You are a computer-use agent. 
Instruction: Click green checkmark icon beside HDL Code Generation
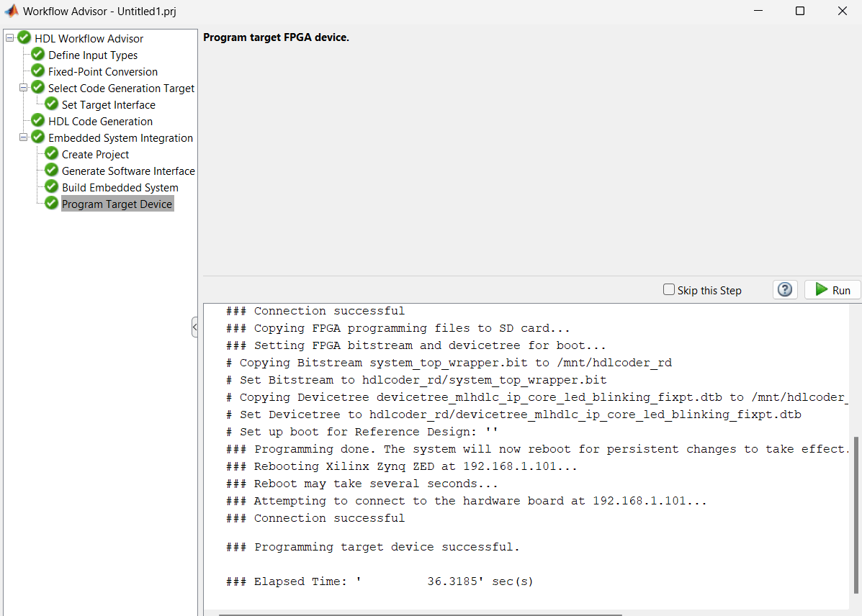(x=38, y=121)
